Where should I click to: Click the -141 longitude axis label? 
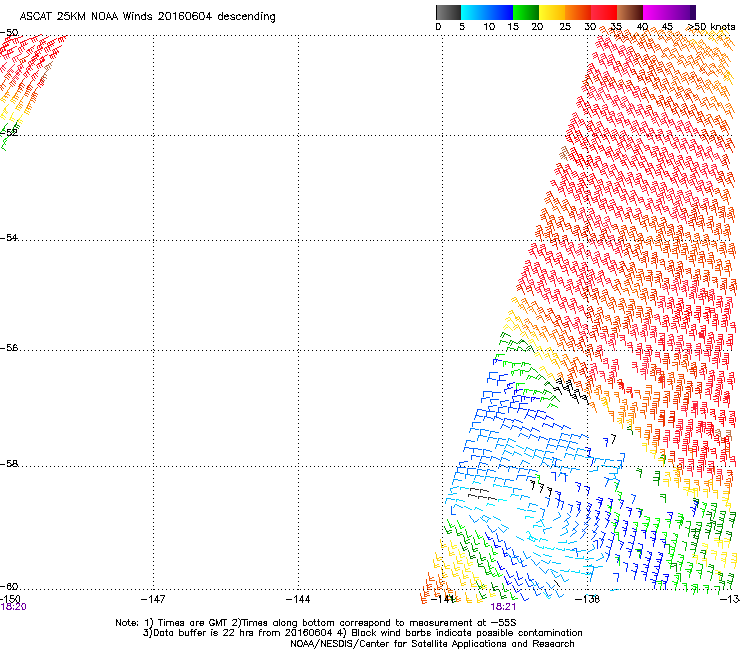coord(443,599)
